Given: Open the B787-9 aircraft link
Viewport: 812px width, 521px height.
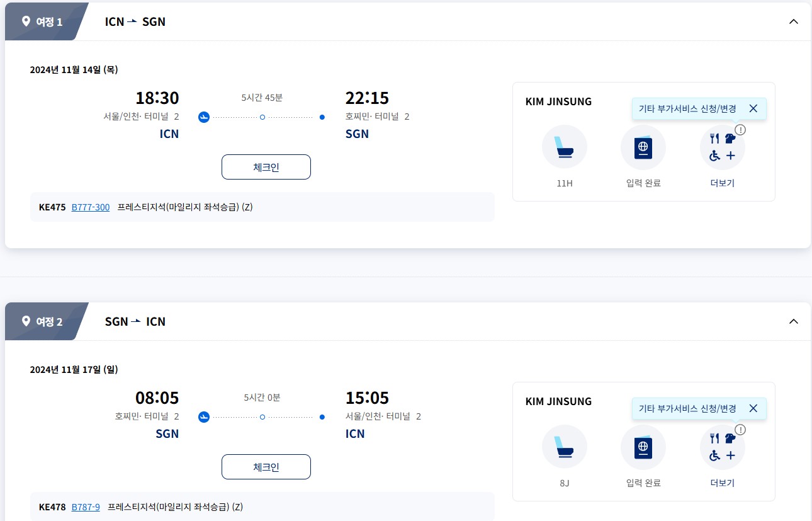Looking at the screenshot, I should [x=86, y=507].
